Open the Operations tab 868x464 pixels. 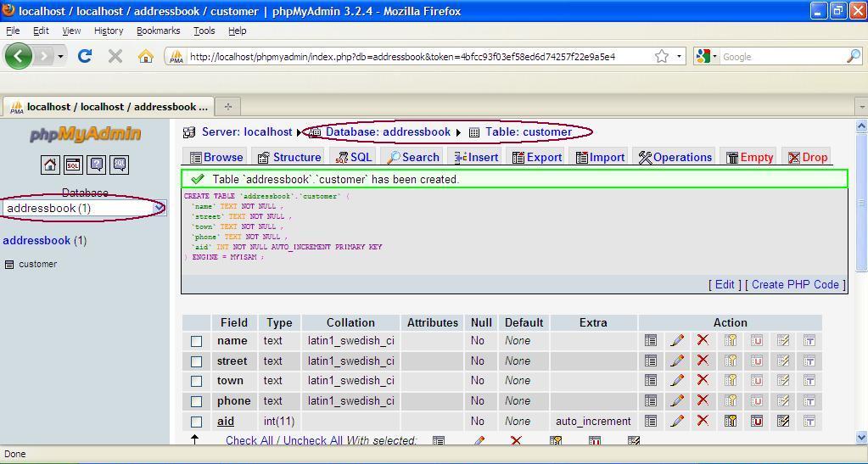tap(675, 157)
